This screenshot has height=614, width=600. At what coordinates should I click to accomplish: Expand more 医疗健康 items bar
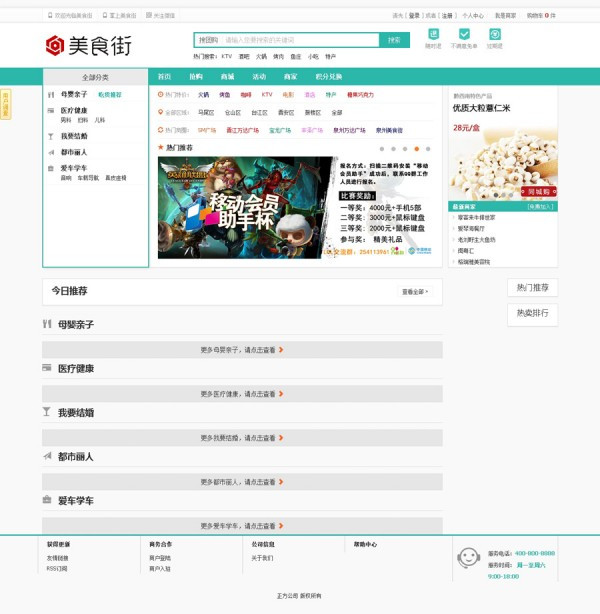tap(242, 394)
